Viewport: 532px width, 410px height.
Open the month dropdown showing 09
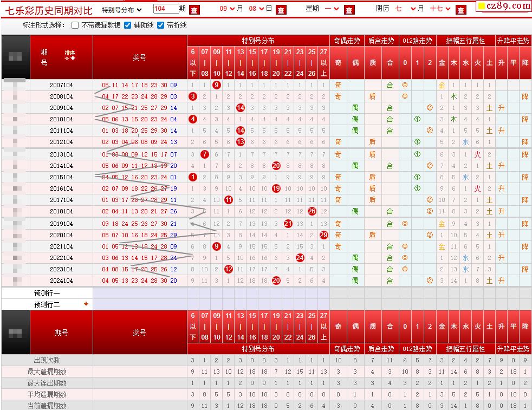pos(227,9)
